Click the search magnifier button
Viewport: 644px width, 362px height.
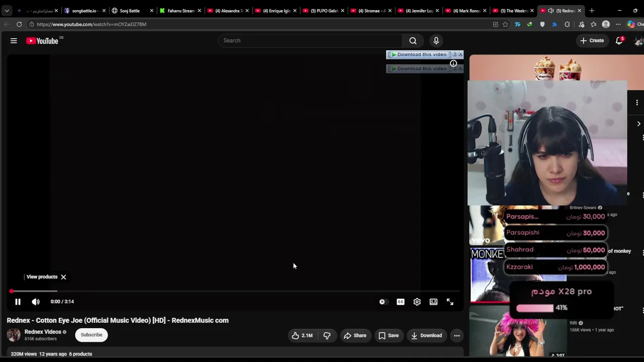click(413, 41)
